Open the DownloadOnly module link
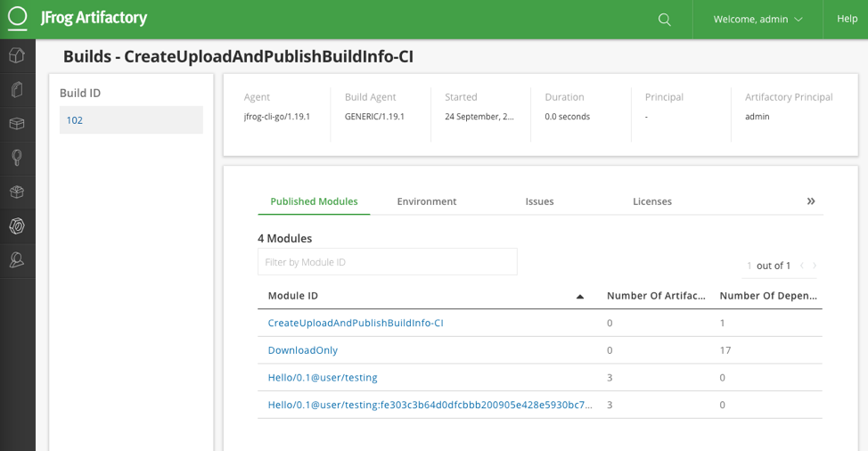The image size is (868, 451). (x=303, y=350)
